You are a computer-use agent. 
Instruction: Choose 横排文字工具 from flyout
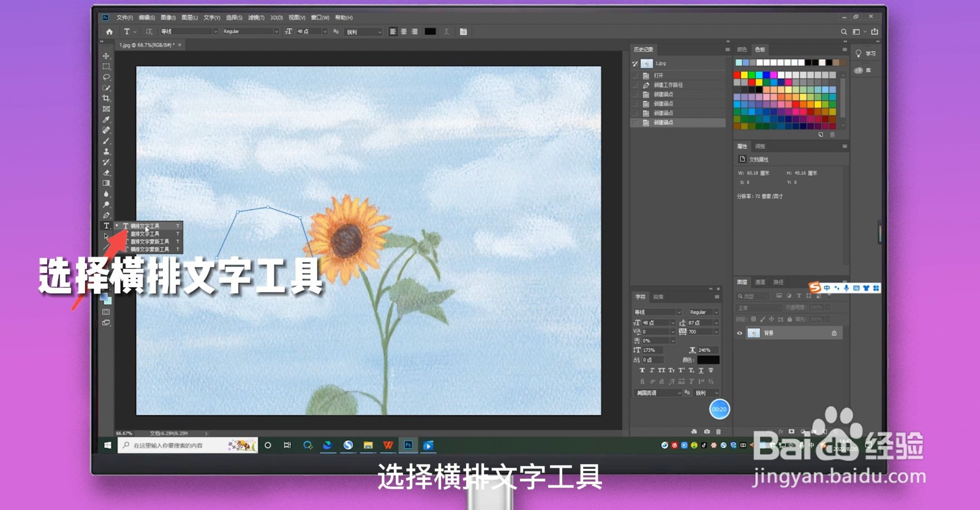[145, 226]
